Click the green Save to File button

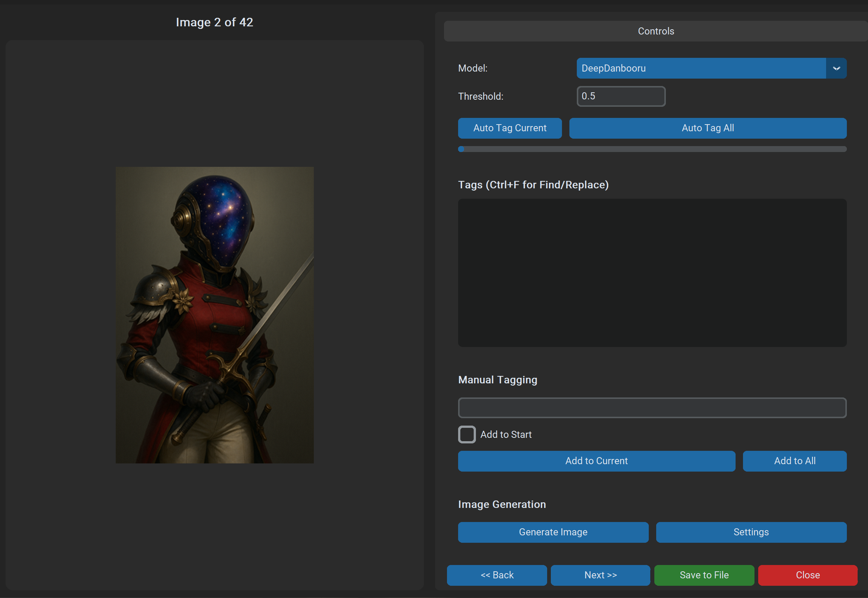pyautogui.click(x=704, y=575)
